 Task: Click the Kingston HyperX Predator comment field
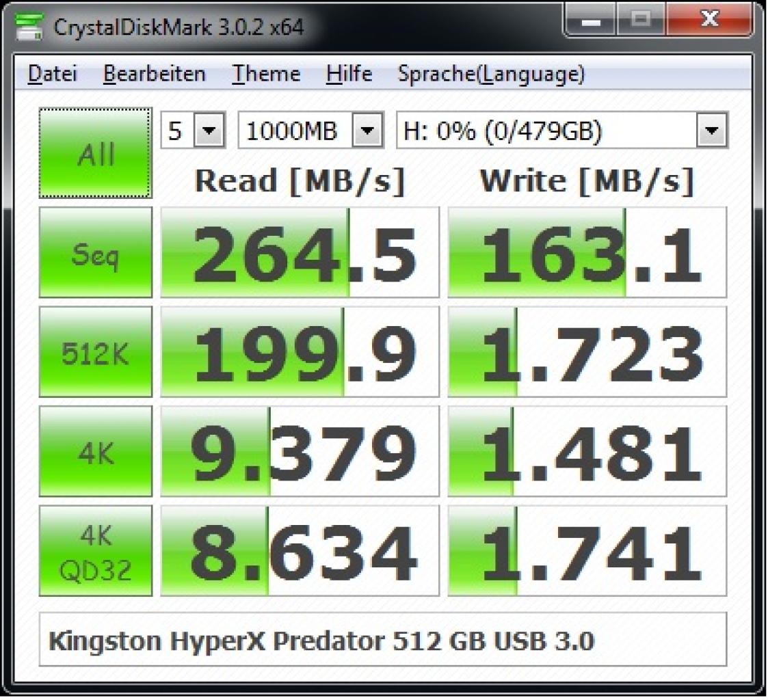point(383,639)
